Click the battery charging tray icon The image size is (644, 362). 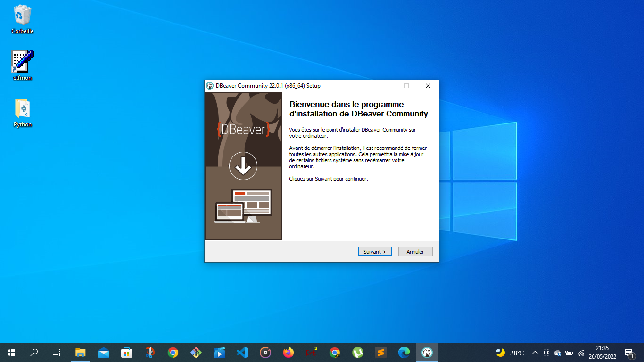[x=569, y=353]
